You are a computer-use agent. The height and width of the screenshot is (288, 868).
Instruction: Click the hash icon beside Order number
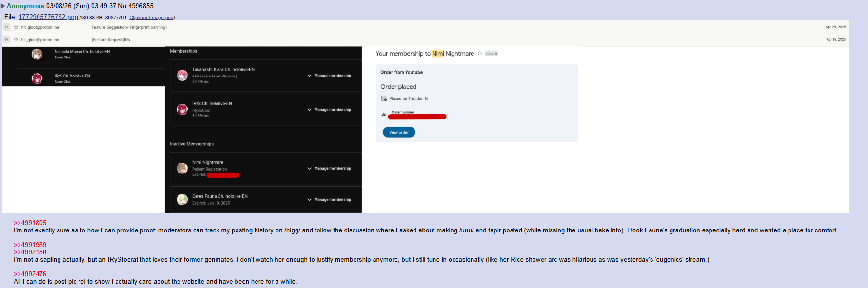[x=384, y=115]
